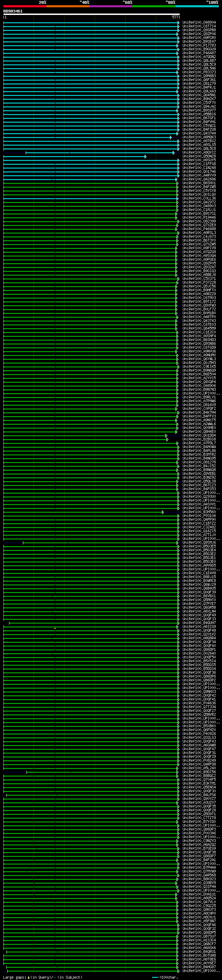Open hit UniRef100_Q9SPB8
The width and height of the screenshot is (222, 980).
199,30
